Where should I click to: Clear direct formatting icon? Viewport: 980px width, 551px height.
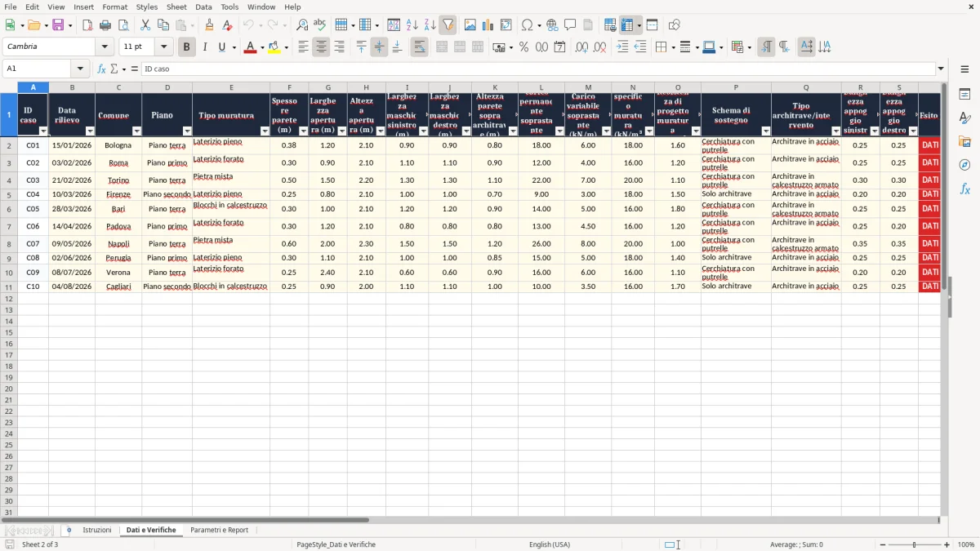coord(228,25)
